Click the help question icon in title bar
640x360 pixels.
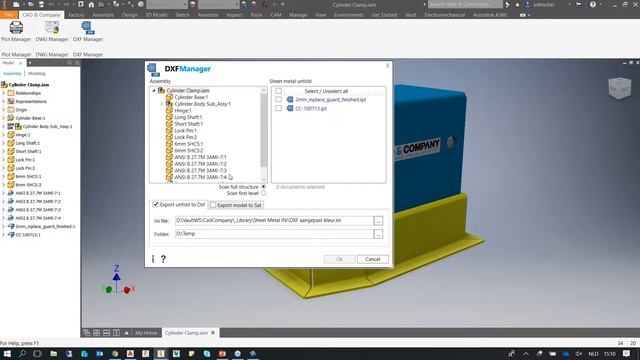pos(593,4)
